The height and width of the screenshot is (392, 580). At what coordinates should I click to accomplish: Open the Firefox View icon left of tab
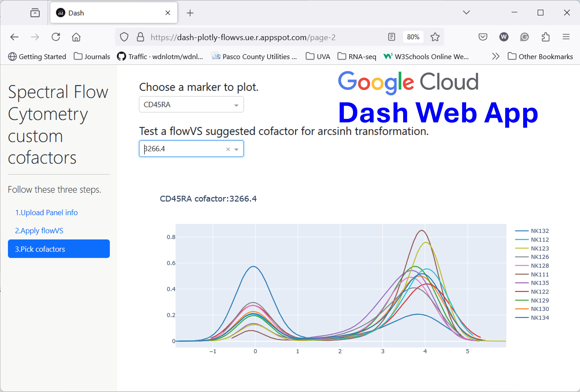coord(35,13)
